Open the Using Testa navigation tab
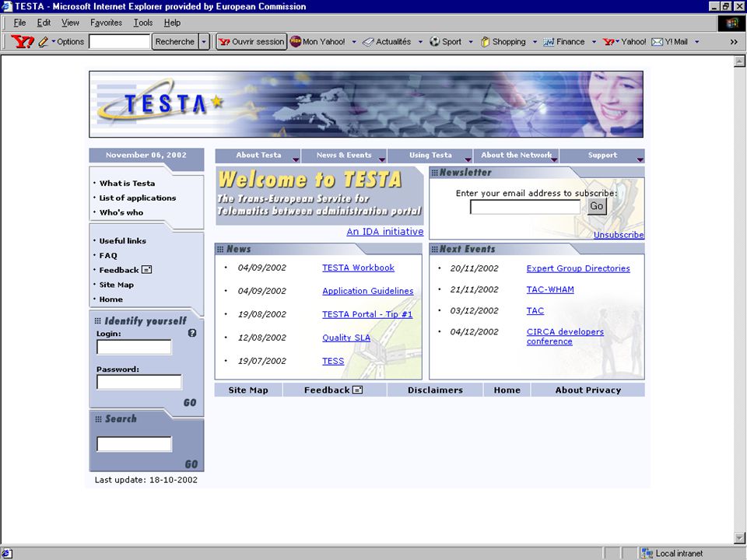 430,156
